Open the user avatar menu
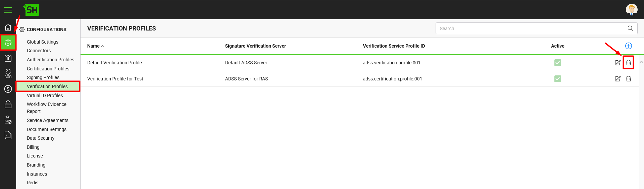644x189 pixels. coord(632,10)
